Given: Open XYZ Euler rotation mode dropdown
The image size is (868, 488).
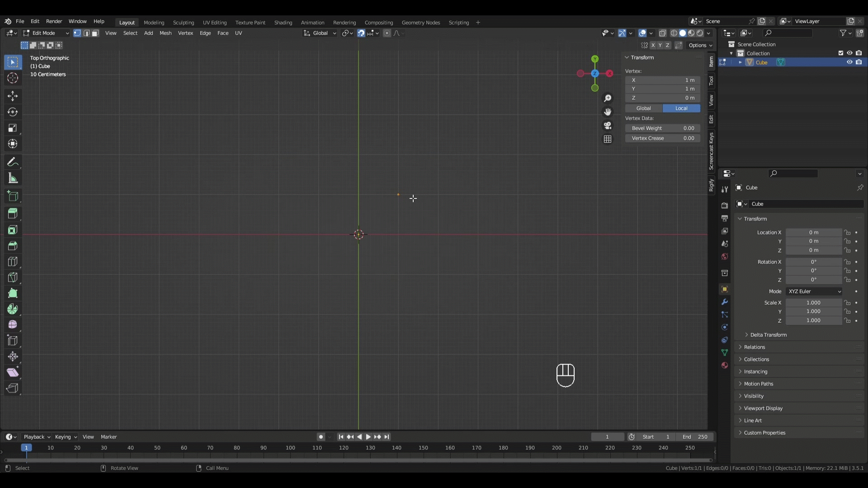Looking at the screenshot, I should 814,291.
